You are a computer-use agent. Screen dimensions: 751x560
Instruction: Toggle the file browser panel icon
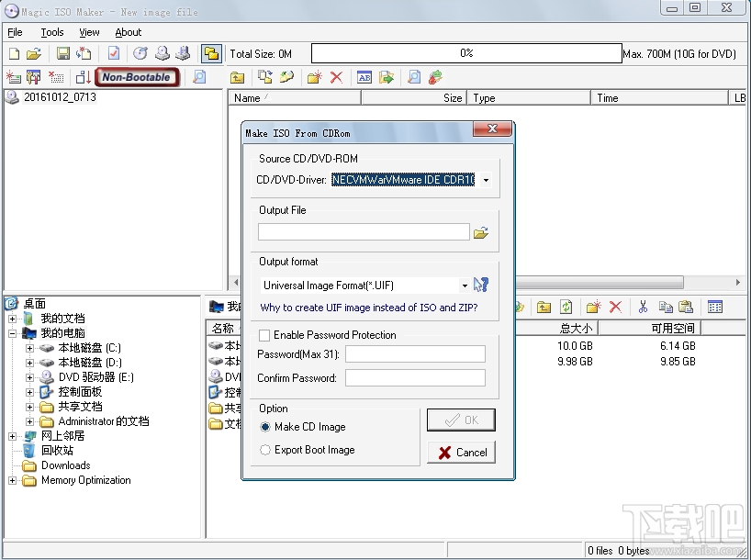[x=211, y=53]
